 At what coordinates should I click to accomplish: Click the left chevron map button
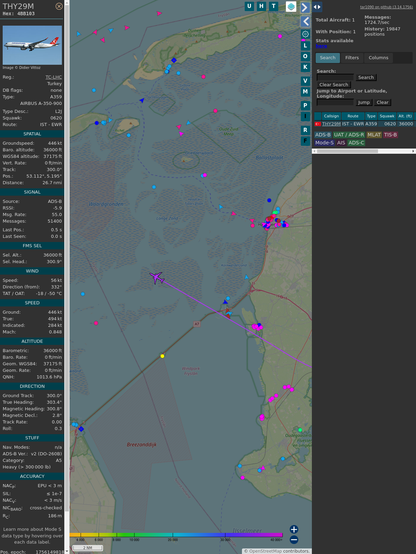305,22
